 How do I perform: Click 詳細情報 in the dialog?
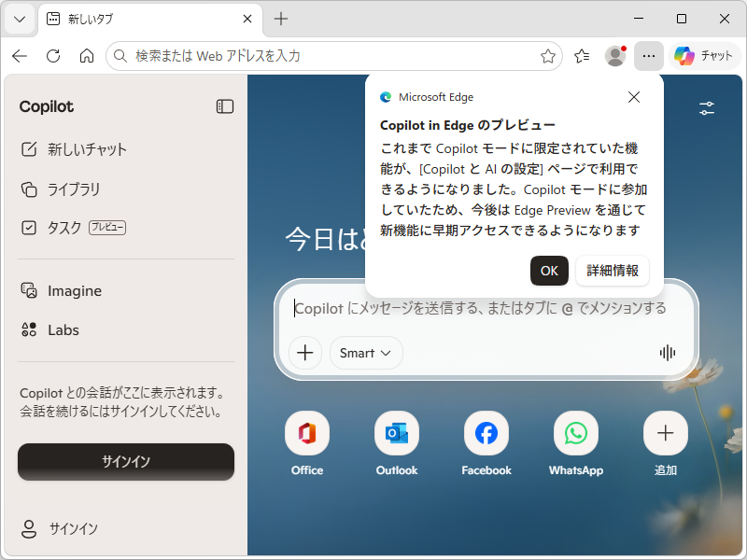tap(613, 271)
